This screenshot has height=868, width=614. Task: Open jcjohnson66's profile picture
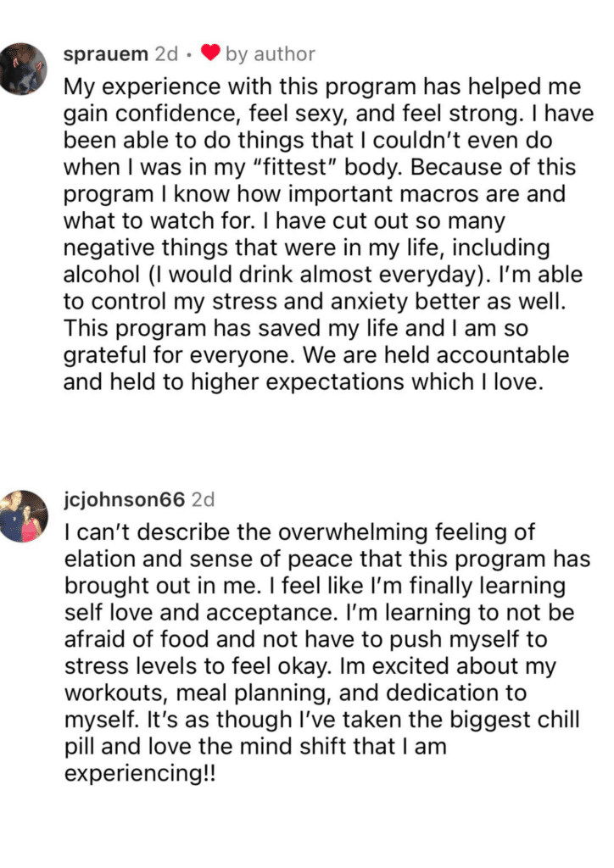click(24, 516)
